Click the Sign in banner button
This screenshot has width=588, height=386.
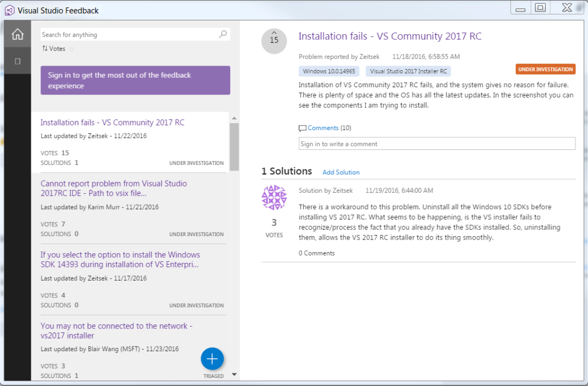[135, 80]
